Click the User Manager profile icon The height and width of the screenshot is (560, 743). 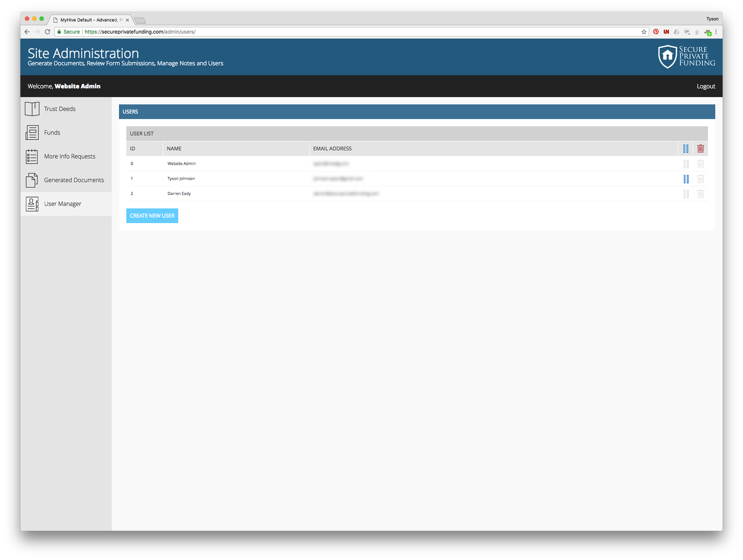32,204
